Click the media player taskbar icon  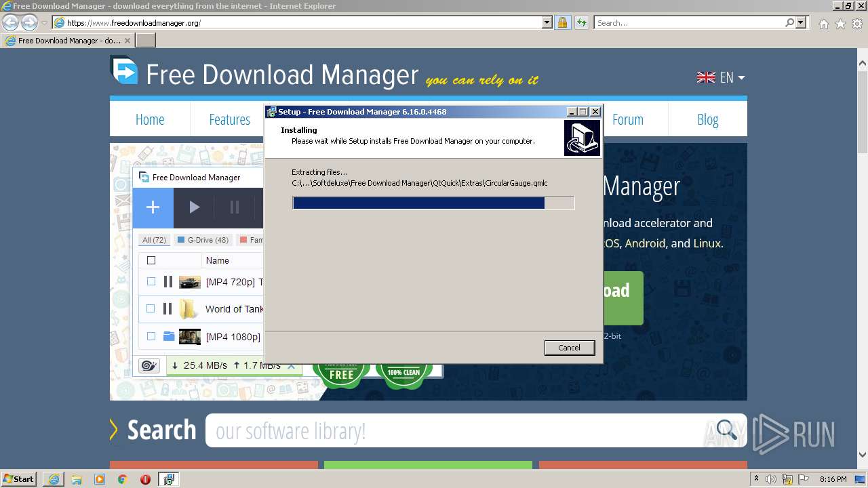click(x=100, y=479)
